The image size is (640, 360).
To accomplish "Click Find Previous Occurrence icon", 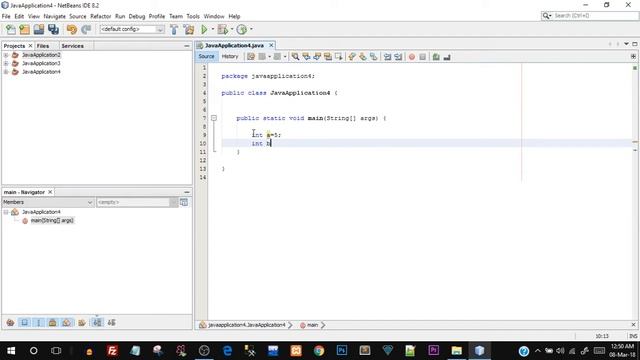I will tap(306, 57).
